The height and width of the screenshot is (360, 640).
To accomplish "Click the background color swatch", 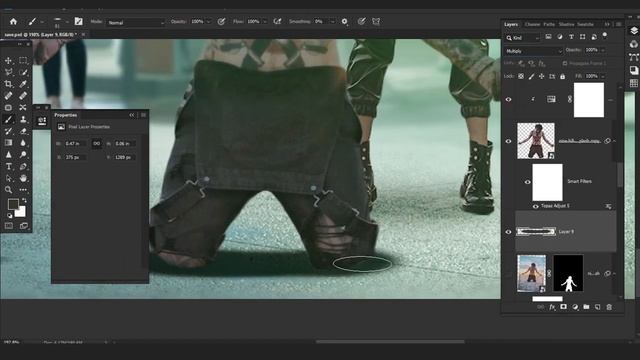I will click(x=20, y=211).
